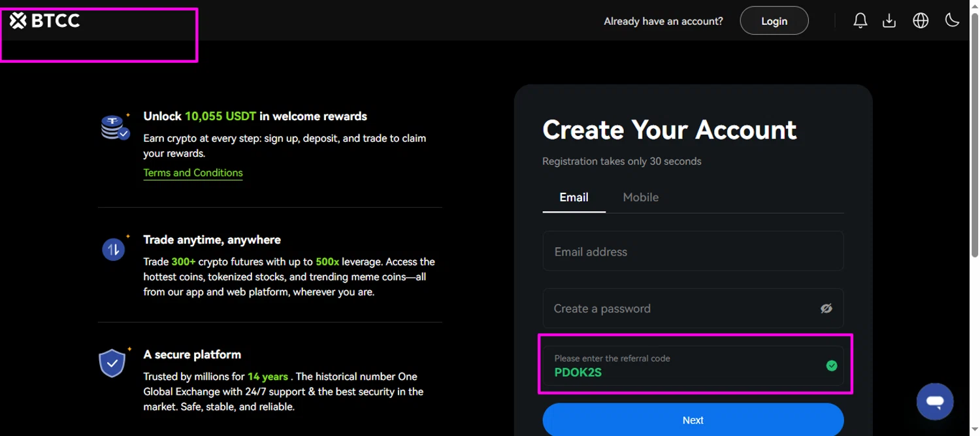Image resolution: width=980 pixels, height=436 pixels.
Task: Click the USDT coins rewards icon
Action: coord(116,127)
